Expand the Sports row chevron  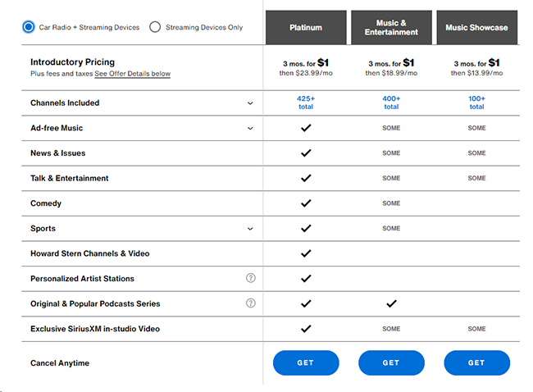coord(250,229)
